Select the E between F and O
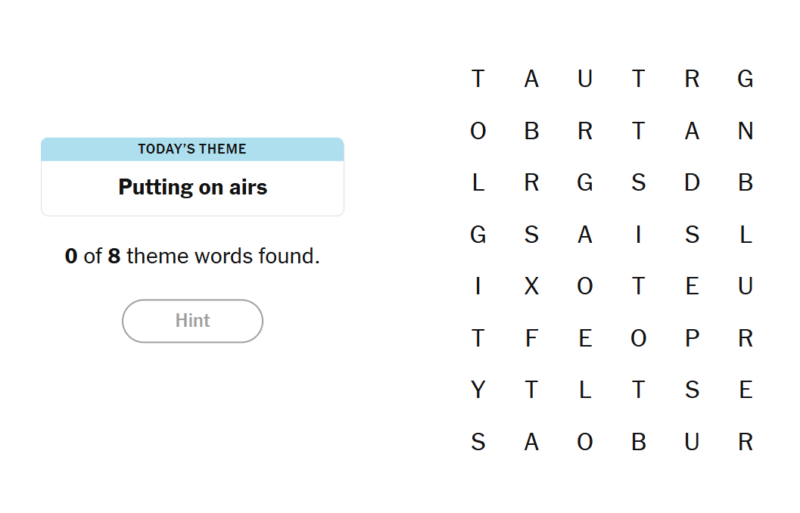Viewport: 800px width, 513px height. (x=585, y=338)
